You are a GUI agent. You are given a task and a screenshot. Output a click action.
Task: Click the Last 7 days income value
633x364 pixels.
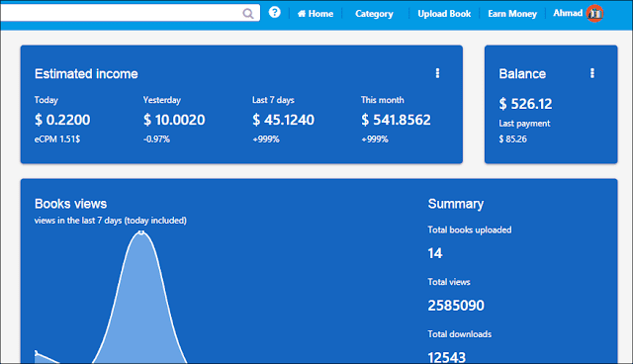point(283,120)
